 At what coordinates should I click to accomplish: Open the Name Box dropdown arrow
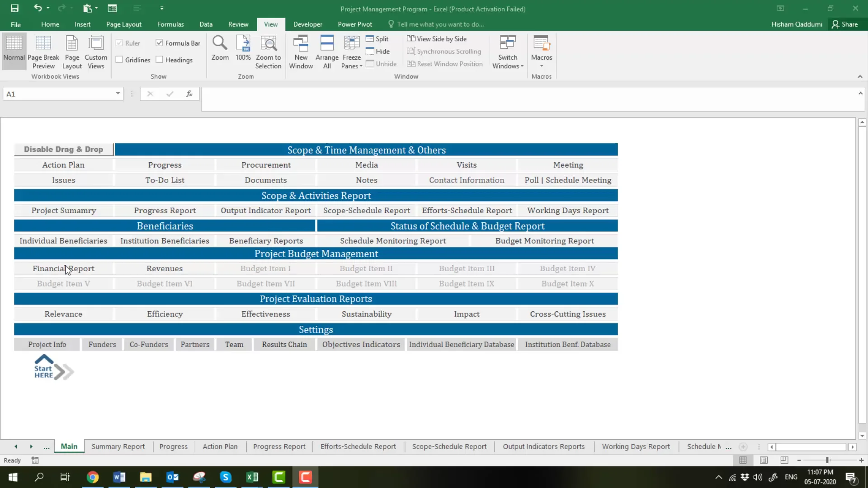(118, 94)
